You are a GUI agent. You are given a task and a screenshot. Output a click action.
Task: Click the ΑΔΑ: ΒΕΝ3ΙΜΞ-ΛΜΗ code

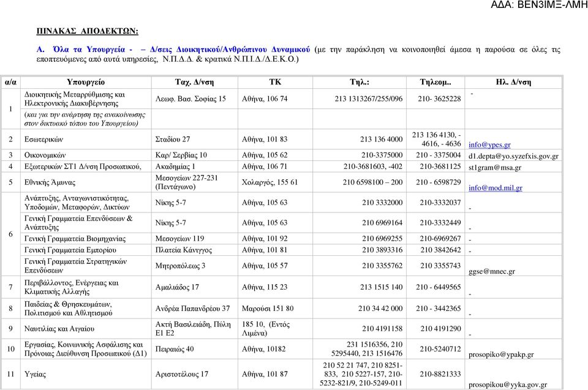(x=539, y=5)
